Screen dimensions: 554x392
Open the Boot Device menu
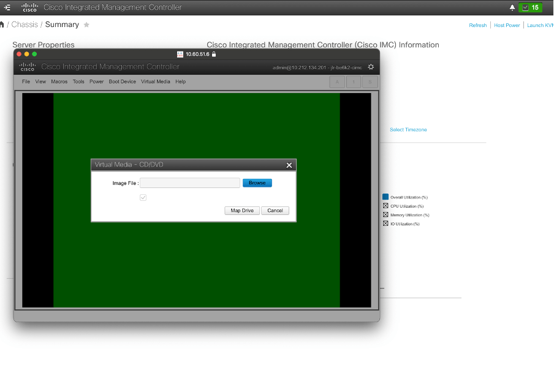tap(122, 81)
